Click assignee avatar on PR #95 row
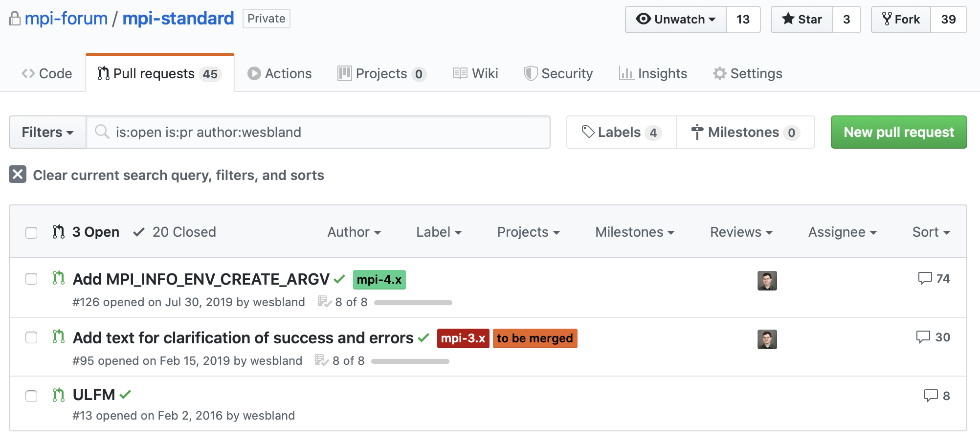Viewport: 980px width, 447px height. [767, 339]
